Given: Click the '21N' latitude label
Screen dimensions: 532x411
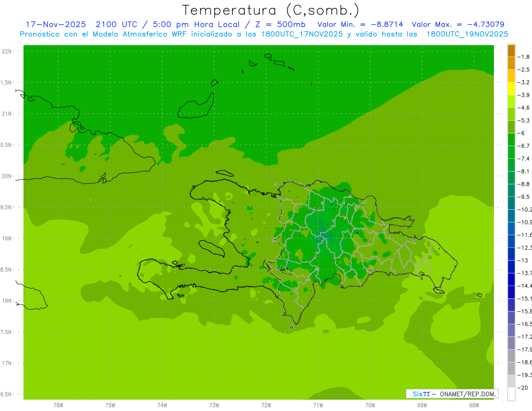Looking at the screenshot, I should [7, 114].
